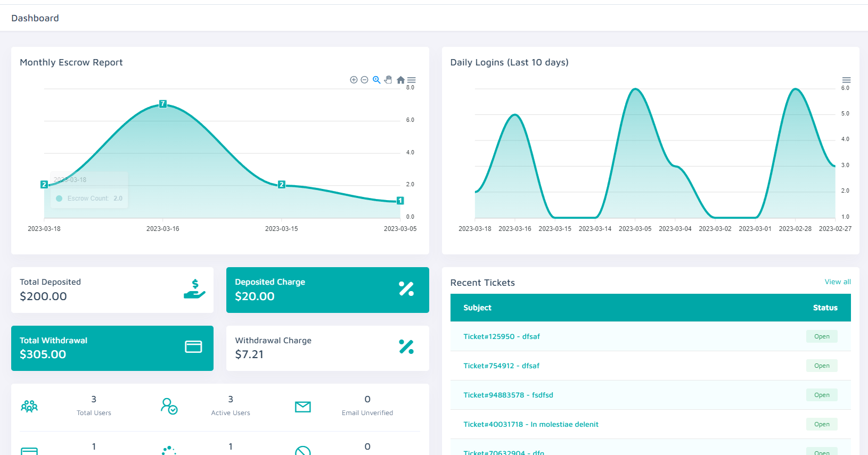Click the Total Users group icon
The width and height of the screenshot is (868, 455).
click(29, 407)
